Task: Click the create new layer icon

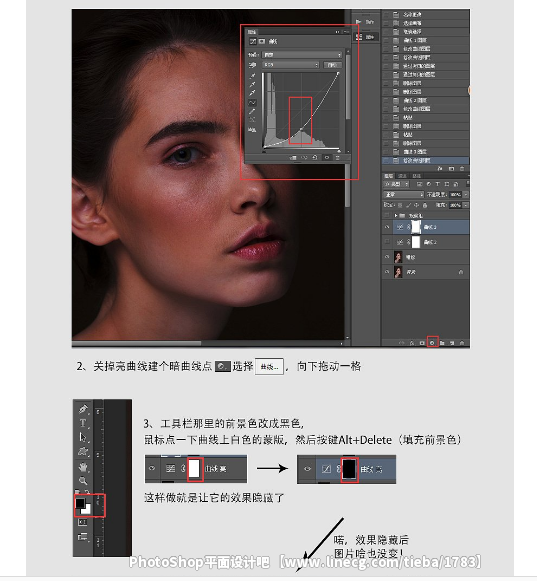Action: 452,343
